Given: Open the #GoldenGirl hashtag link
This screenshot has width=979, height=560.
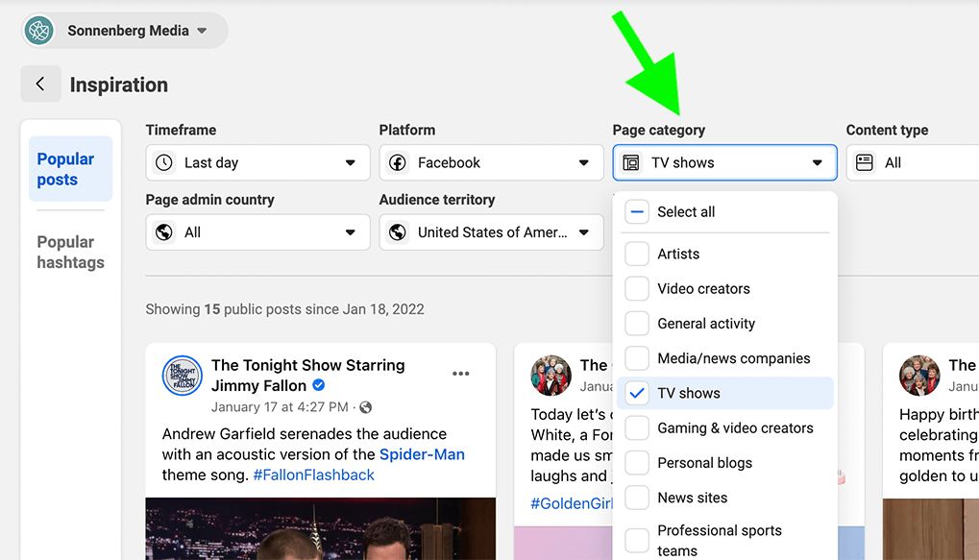Looking at the screenshot, I should 572,504.
